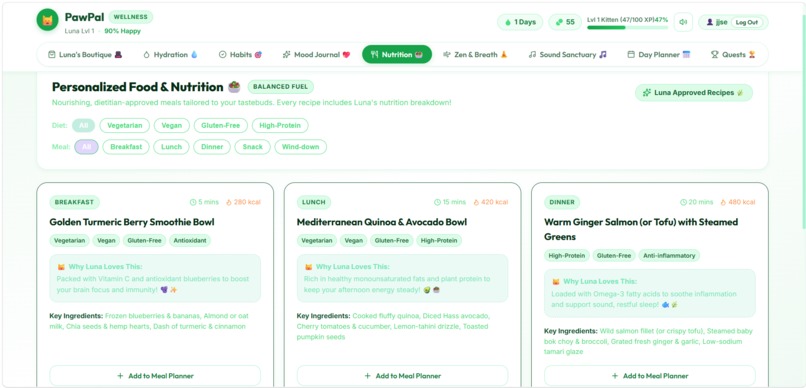Select the Nutrition tab
Image resolution: width=806 pixels, height=388 pixels.
coord(397,54)
